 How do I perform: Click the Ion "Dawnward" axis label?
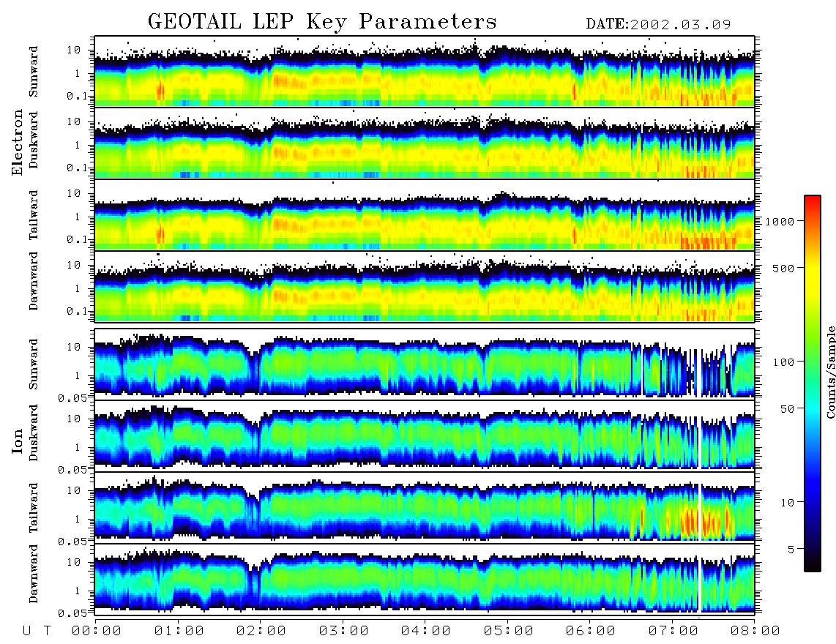click(x=34, y=574)
